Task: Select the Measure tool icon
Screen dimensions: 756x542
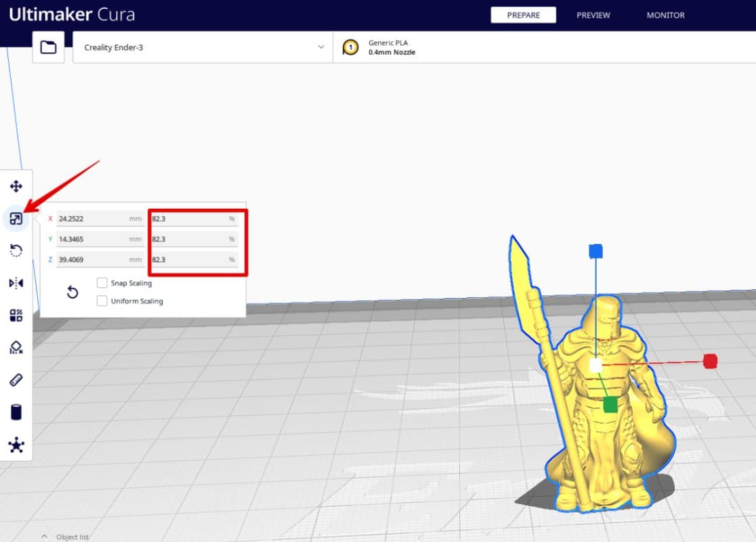Action: pos(16,379)
